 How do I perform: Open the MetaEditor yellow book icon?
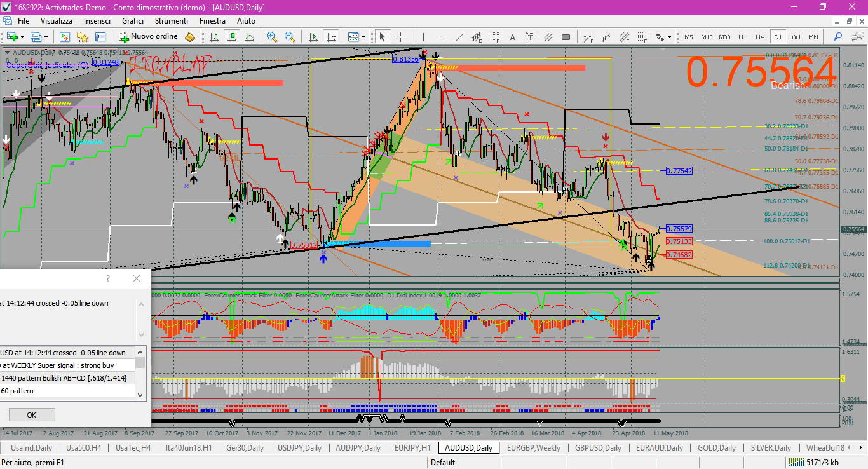click(189, 37)
